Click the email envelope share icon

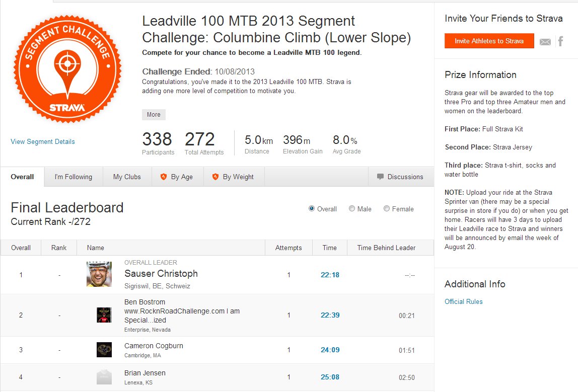(545, 42)
